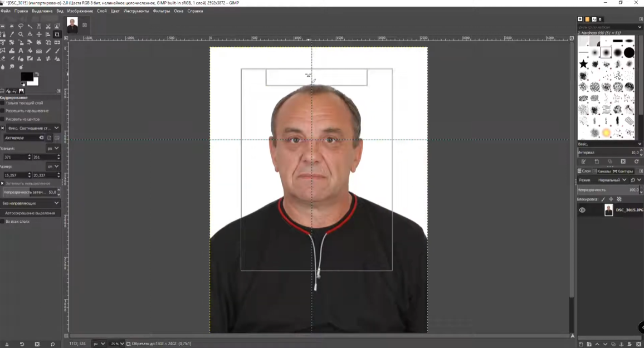Switch to the Каналы tab
The width and height of the screenshot is (644, 348).
coord(601,171)
